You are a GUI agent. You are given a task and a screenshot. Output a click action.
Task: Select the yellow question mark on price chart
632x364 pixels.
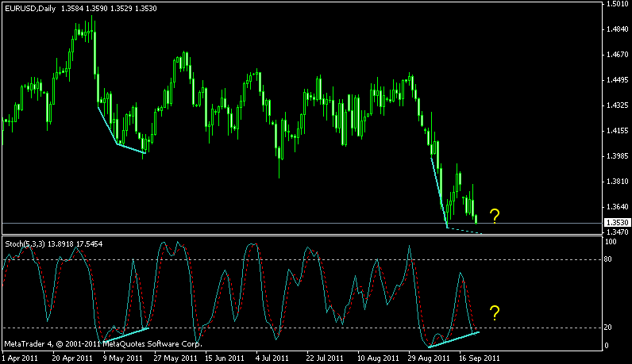coord(495,216)
